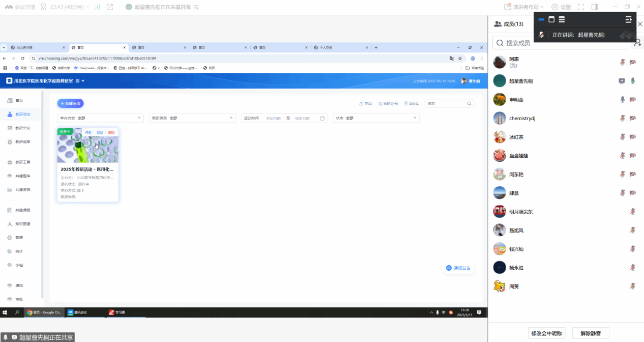Toggle 阿惠's muted microphone icon
The width and height of the screenshot is (644, 342).
click(622, 62)
